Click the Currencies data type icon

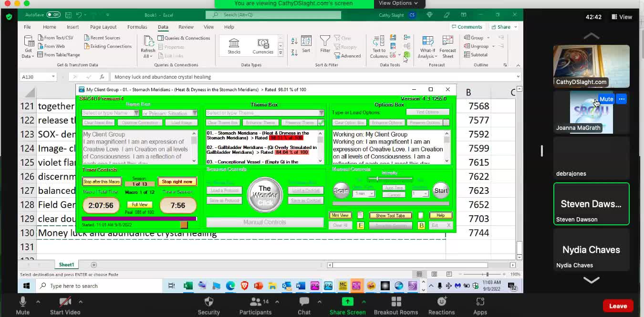pos(263,46)
